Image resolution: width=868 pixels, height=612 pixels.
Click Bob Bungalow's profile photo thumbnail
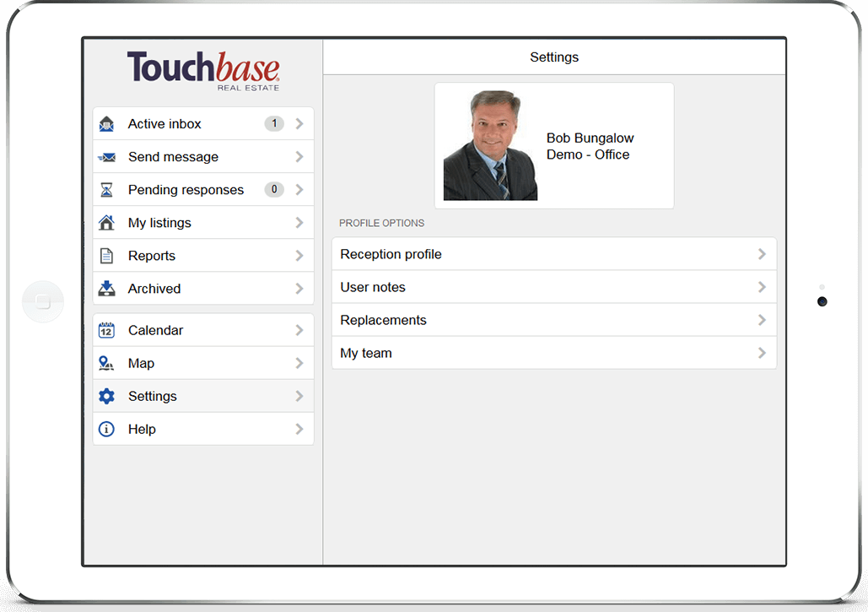tap(490, 144)
